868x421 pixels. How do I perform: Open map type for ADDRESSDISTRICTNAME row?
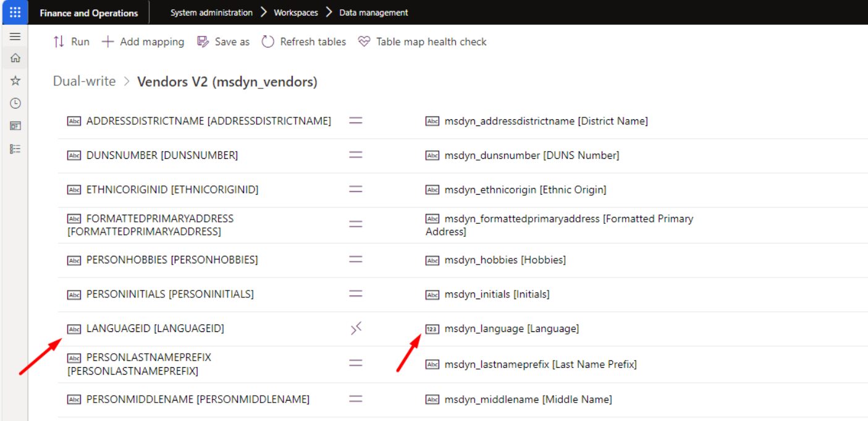pyautogui.click(x=355, y=121)
